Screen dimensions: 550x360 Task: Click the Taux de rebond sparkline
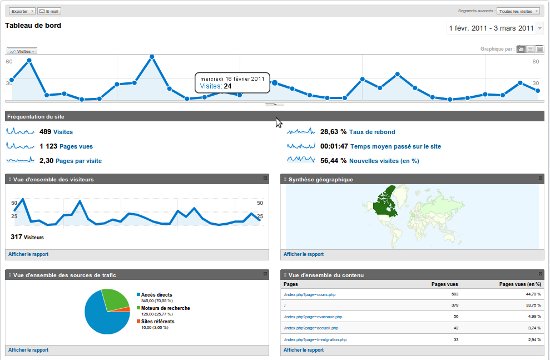[301, 132]
